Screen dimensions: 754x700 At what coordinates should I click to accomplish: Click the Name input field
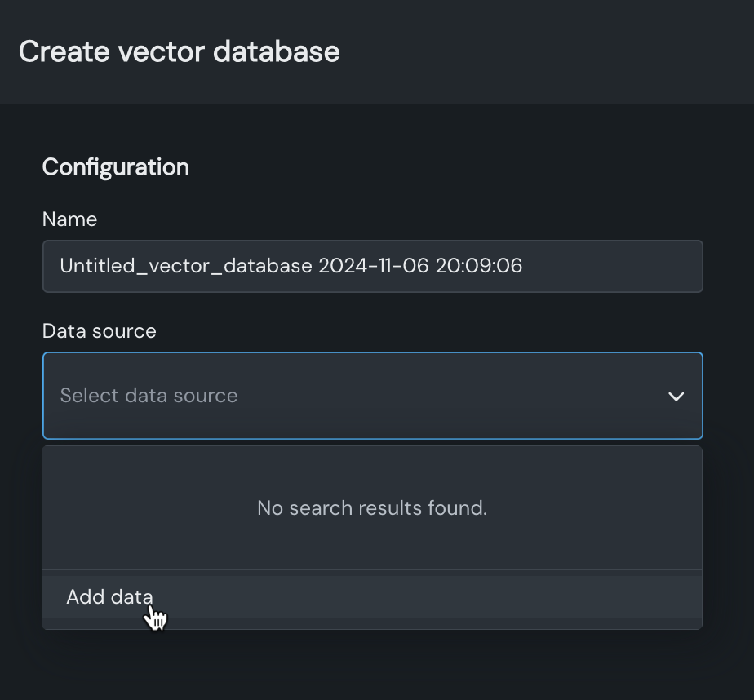[x=372, y=266]
